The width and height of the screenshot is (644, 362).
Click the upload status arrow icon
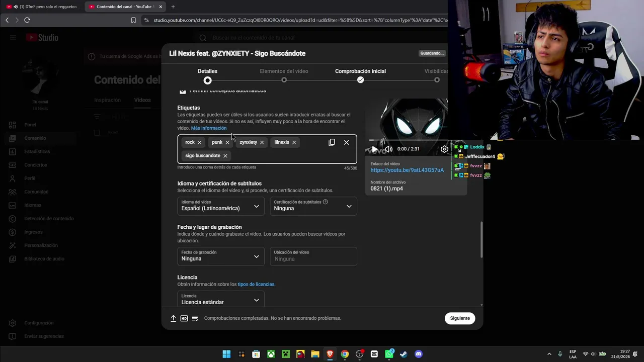click(x=173, y=318)
